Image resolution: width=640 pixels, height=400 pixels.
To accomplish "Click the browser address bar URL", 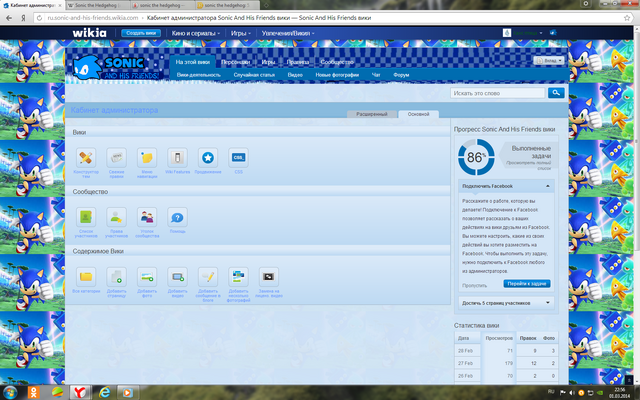I will point(93,18).
